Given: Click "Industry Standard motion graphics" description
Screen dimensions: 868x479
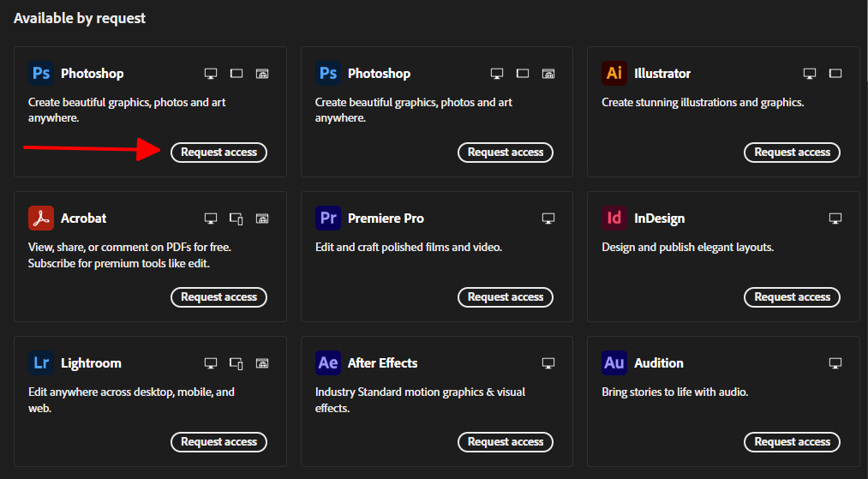Looking at the screenshot, I should (420, 400).
